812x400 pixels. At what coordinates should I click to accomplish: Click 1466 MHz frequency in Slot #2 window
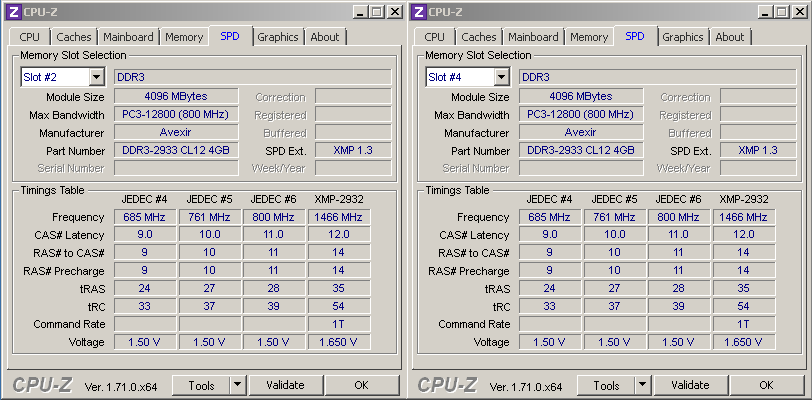click(339, 217)
